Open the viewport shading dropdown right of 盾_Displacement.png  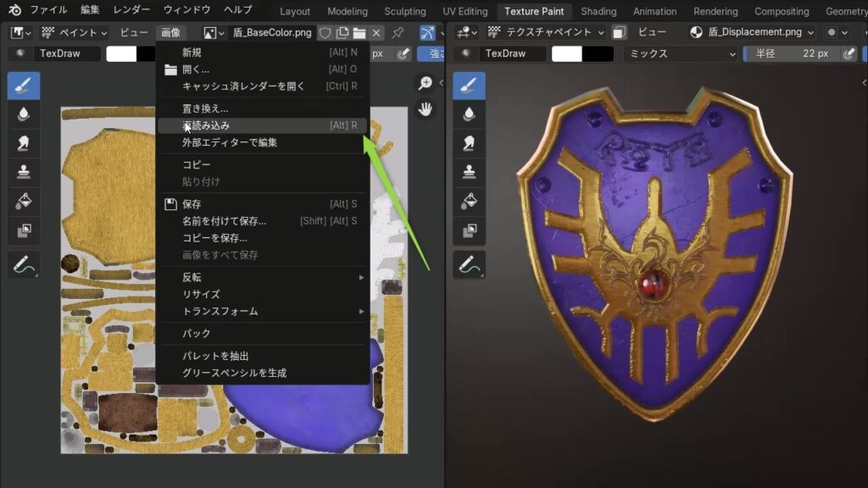843,33
